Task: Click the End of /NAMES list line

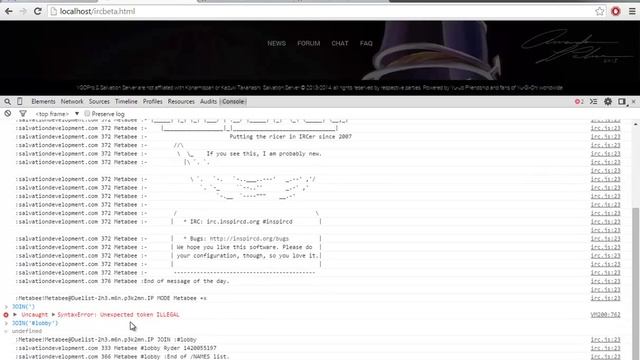Action: [122, 357]
